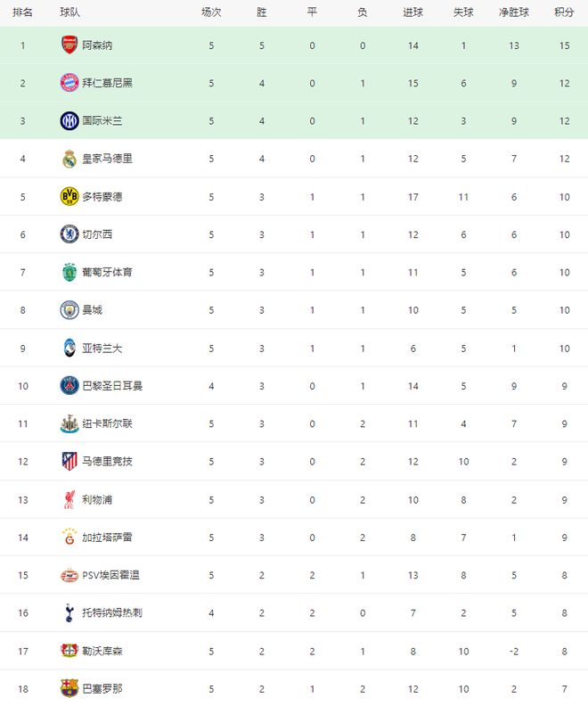Click the Manchester City club badge
This screenshot has width=588, height=706.
(x=69, y=310)
